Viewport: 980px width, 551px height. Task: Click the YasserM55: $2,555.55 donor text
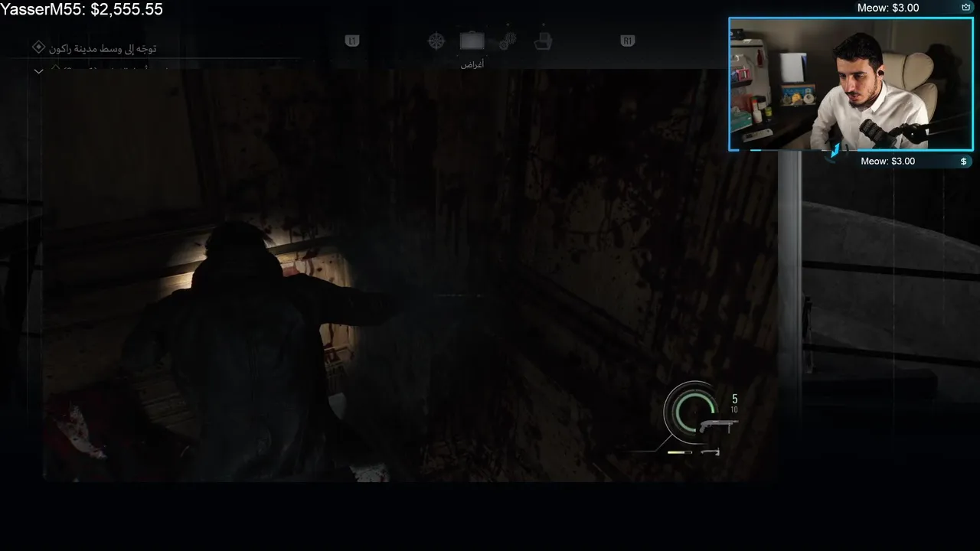pos(82,9)
